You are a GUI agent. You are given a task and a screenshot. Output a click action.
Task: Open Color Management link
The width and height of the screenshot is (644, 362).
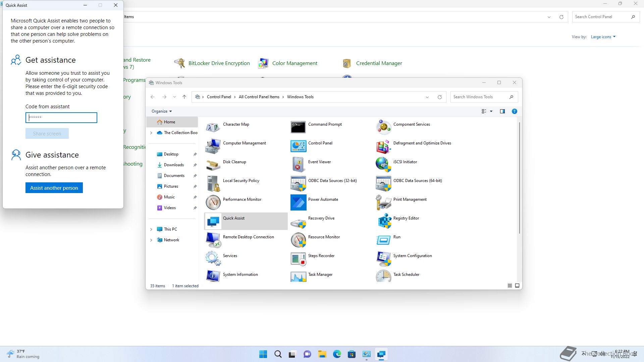(294, 63)
